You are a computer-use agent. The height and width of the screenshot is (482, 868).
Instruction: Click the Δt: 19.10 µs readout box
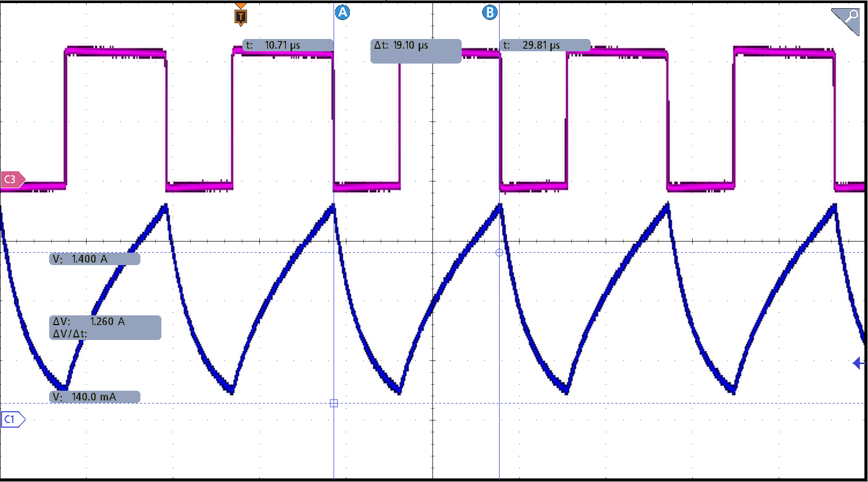point(416,51)
